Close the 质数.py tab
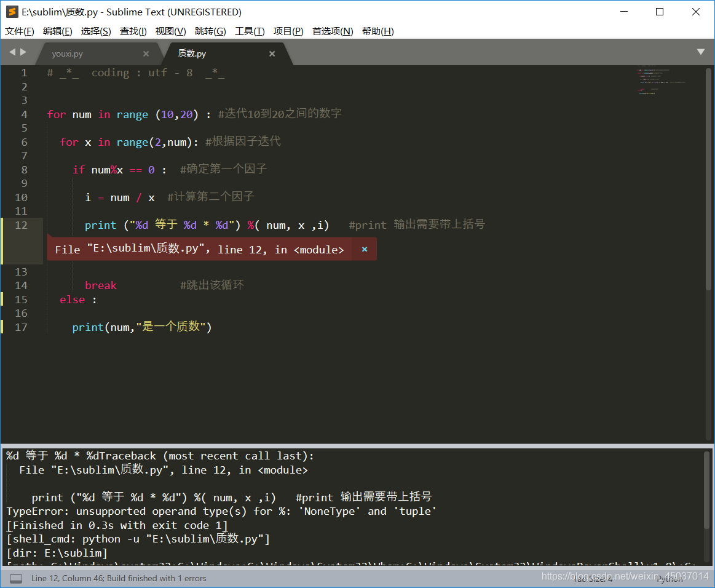This screenshot has width=715, height=588. click(x=272, y=54)
